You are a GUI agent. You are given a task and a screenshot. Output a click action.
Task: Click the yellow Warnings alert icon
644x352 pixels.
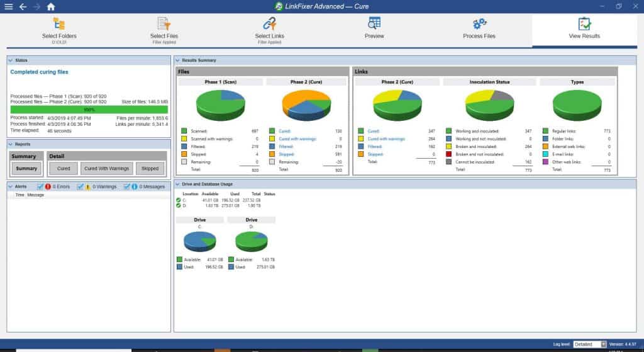pyautogui.click(x=87, y=186)
